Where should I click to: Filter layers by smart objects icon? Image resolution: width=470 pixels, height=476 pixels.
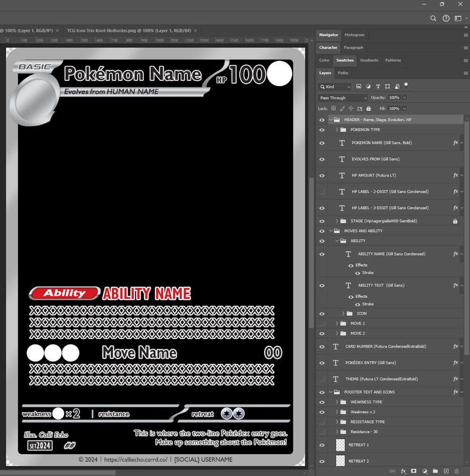pos(397,87)
